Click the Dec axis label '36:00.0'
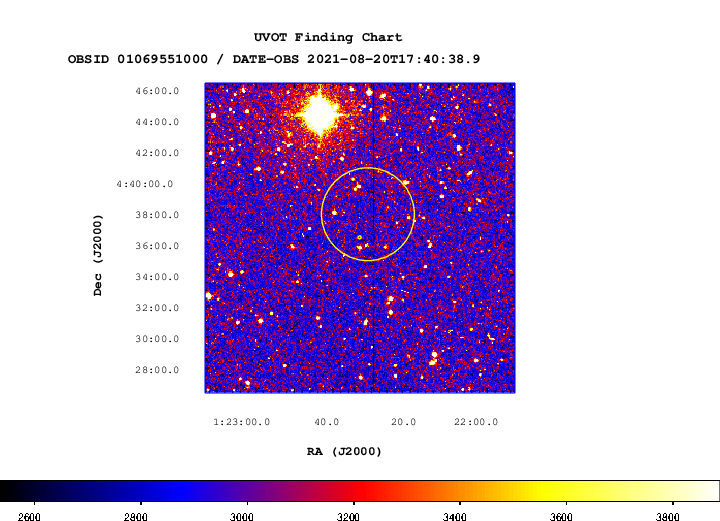This screenshot has height=521, width=720. (157, 246)
